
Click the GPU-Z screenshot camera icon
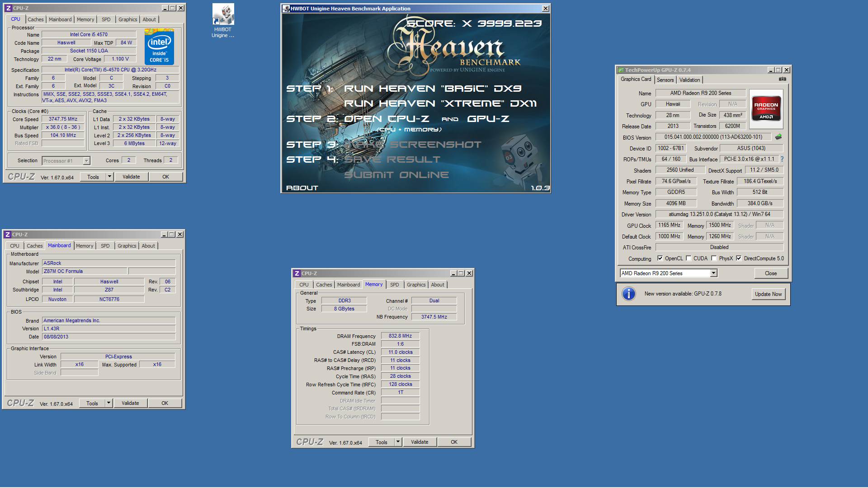782,79
